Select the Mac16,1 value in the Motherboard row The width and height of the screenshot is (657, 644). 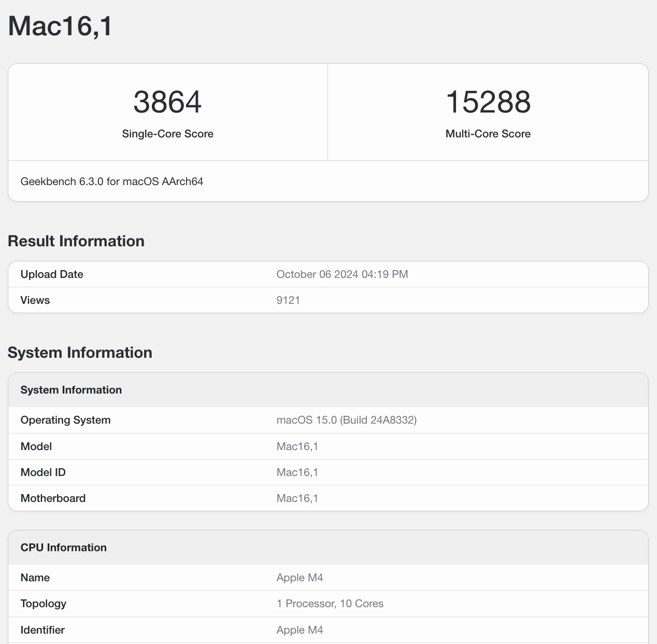tap(297, 498)
